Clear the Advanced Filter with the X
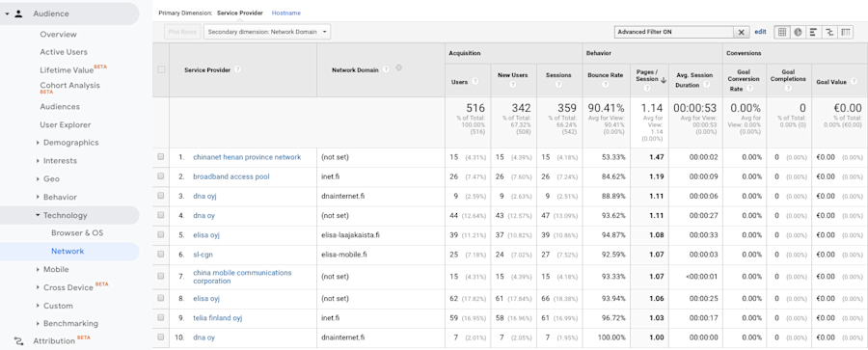This screenshot has width=868, height=350. click(x=742, y=32)
